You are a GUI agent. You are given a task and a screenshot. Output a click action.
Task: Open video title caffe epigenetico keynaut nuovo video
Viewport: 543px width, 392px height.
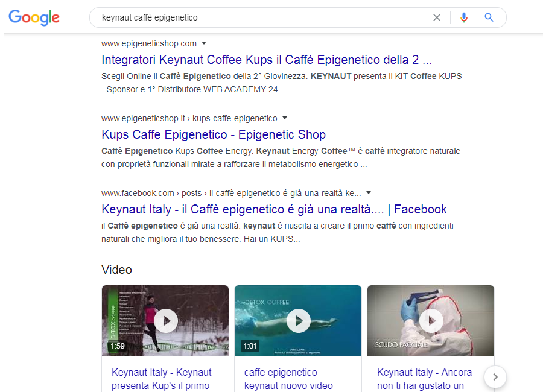coord(288,379)
